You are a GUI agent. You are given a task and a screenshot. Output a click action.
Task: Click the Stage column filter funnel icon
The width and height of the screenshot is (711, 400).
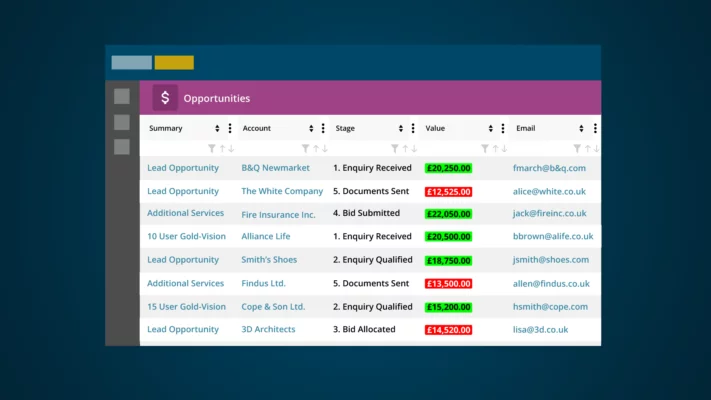tap(395, 148)
